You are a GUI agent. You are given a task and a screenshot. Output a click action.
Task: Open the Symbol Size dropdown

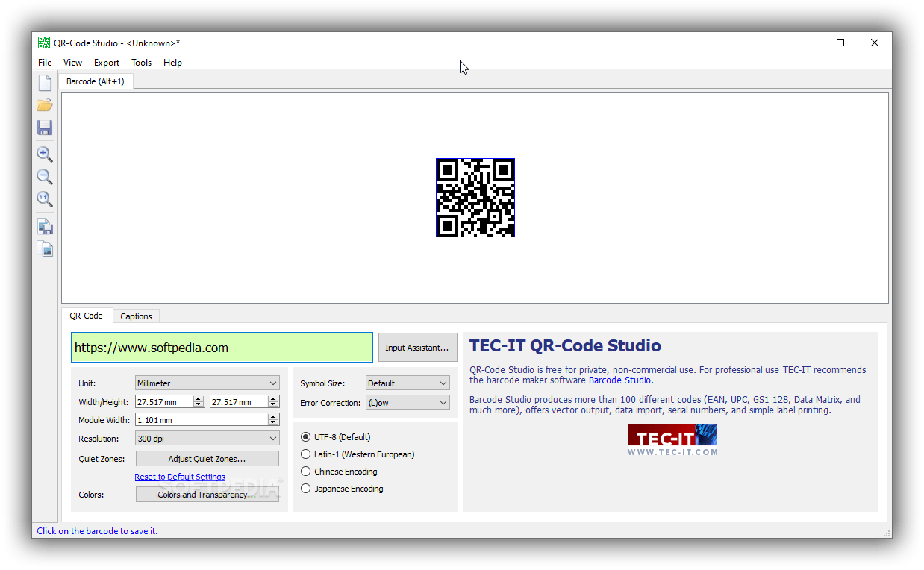[408, 383]
